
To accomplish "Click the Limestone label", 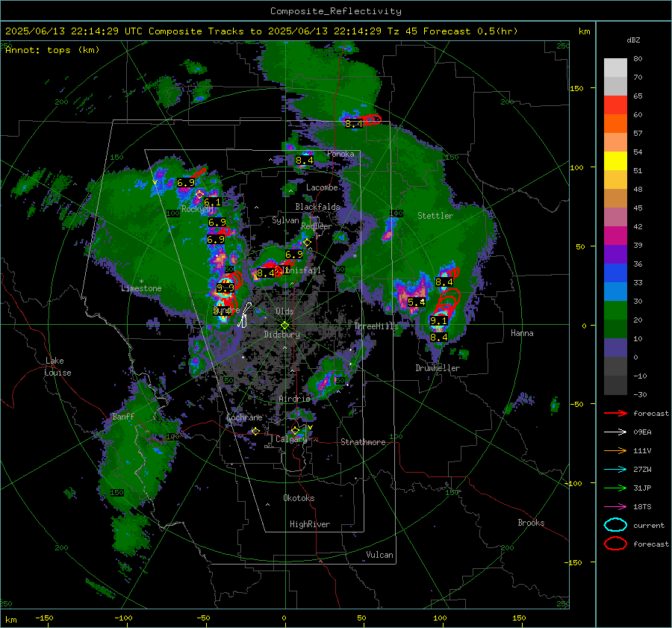I will pos(141,288).
